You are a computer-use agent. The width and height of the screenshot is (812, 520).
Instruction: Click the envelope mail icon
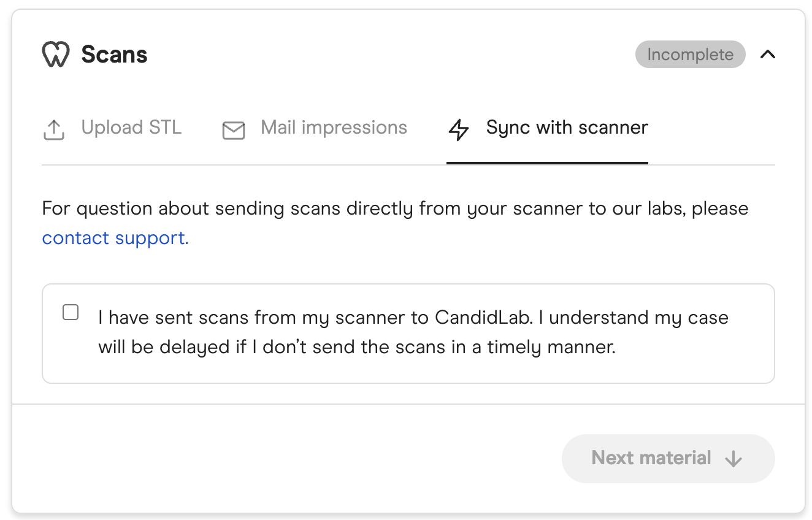tap(233, 130)
